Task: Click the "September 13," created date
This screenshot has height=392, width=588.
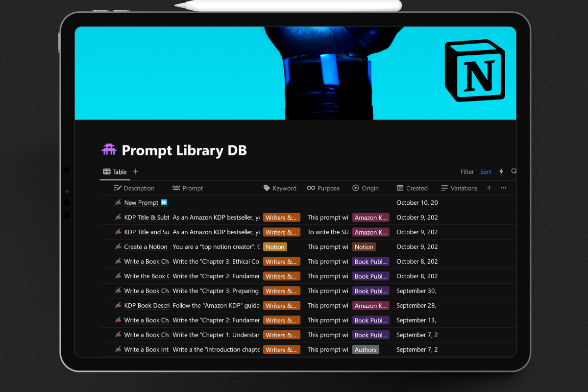Action: tap(416, 320)
